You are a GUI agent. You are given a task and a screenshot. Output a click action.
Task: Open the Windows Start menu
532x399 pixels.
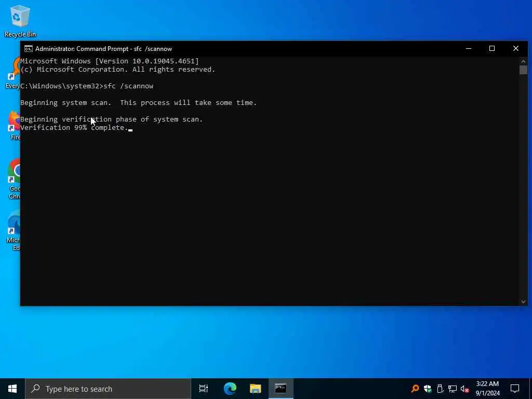pyautogui.click(x=12, y=389)
